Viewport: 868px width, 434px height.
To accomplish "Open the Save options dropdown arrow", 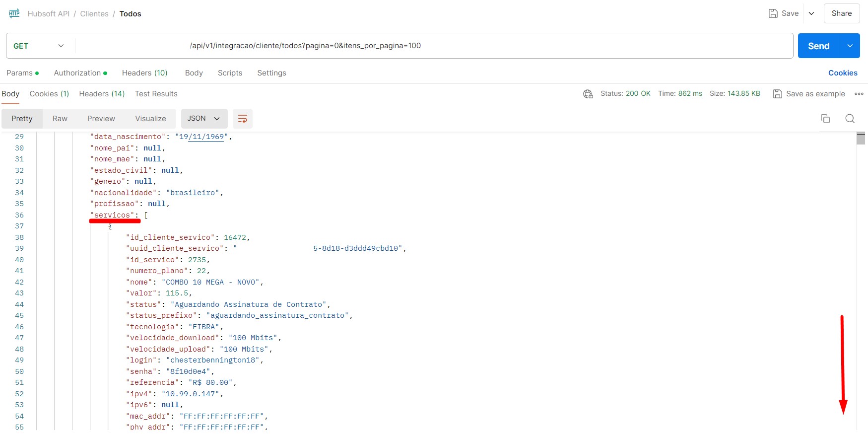I will coord(811,13).
